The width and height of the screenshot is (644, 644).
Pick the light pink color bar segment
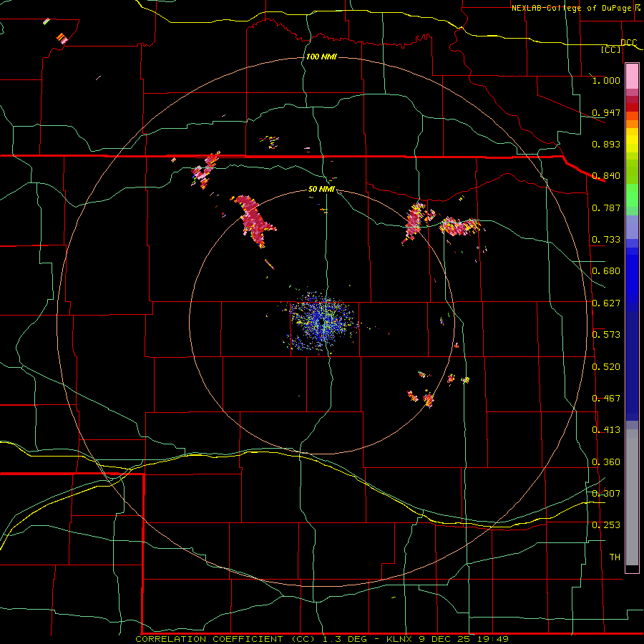(632, 77)
